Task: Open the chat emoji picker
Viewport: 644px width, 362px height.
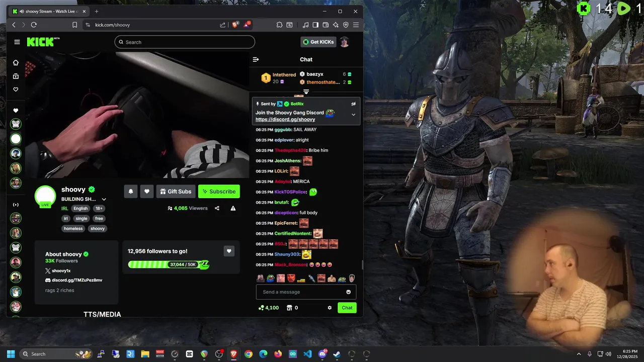Action: coord(348,292)
